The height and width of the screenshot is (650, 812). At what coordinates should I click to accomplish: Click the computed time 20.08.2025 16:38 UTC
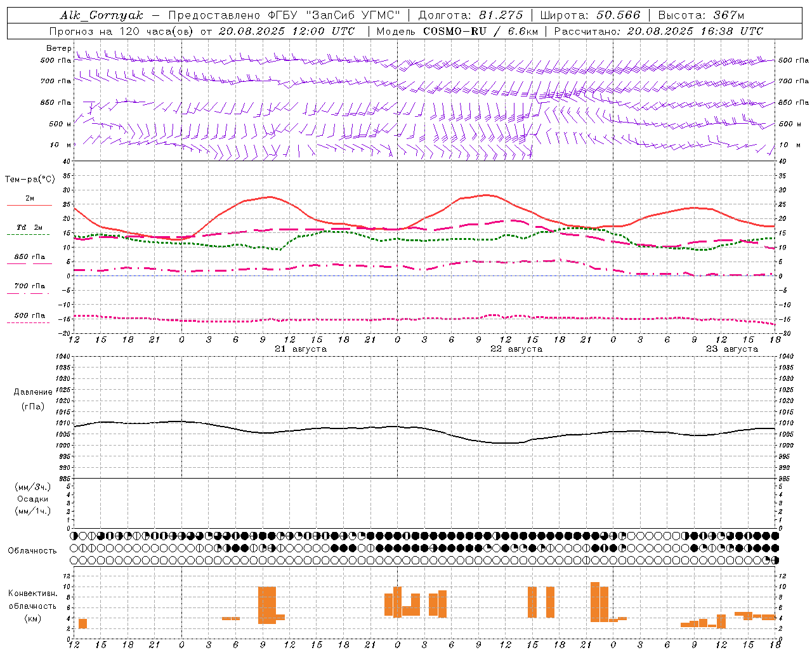[695, 31]
